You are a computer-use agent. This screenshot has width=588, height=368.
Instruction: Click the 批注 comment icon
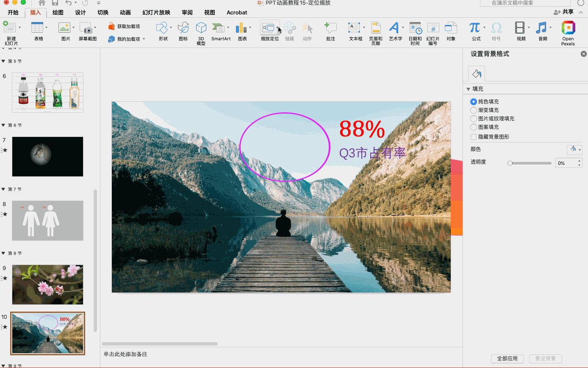[330, 28]
